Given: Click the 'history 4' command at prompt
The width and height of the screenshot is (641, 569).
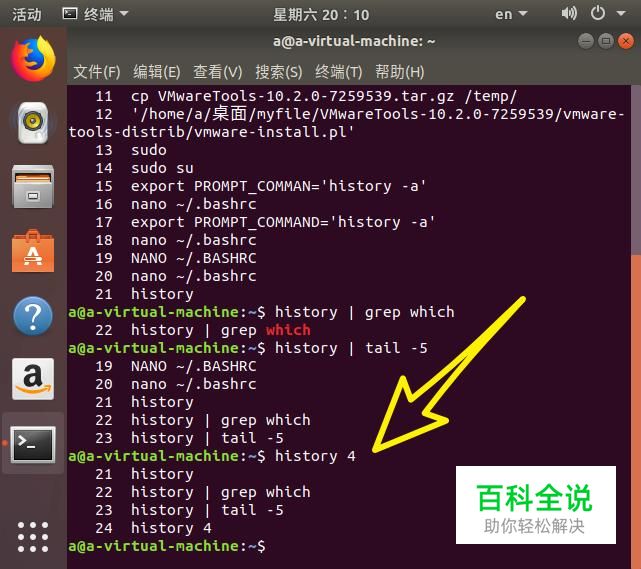Looking at the screenshot, I should pos(315,456).
